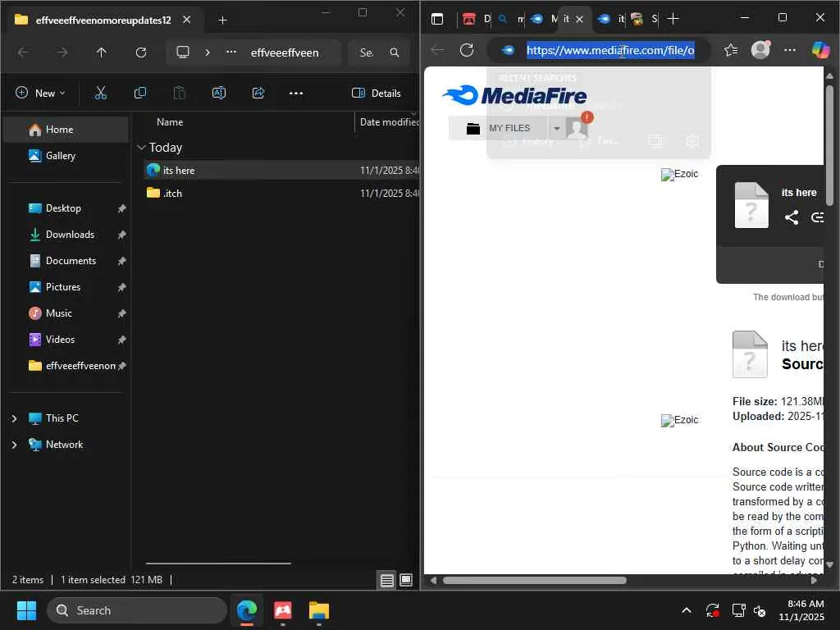
Task: Click the Explorer search box
Action: (378, 52)
